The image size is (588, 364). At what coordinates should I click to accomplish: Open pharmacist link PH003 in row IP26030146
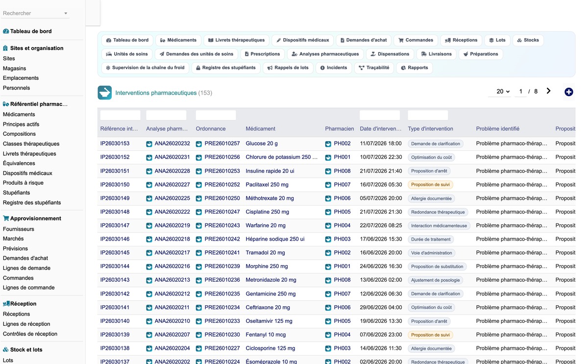click(342, 239)
